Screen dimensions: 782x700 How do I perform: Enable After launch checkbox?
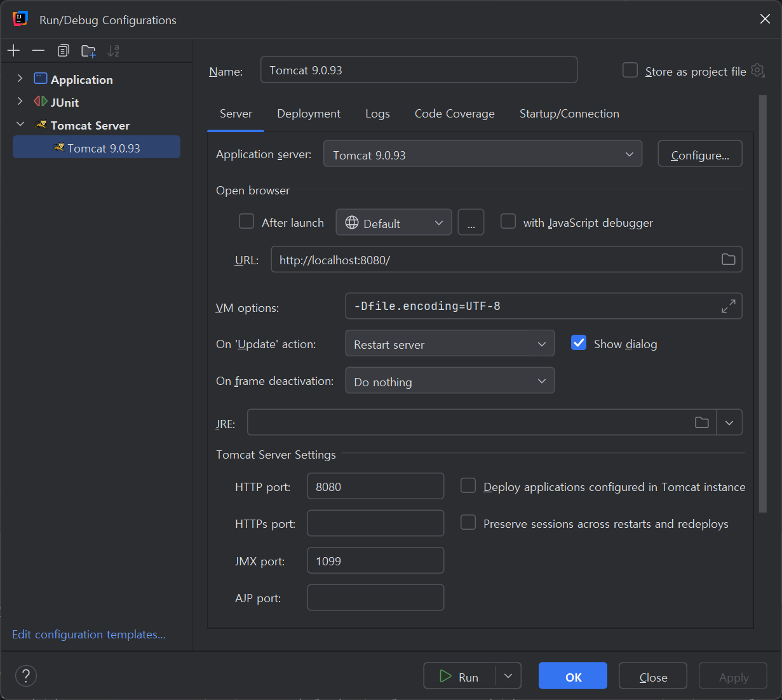click(x=246, y=221)
